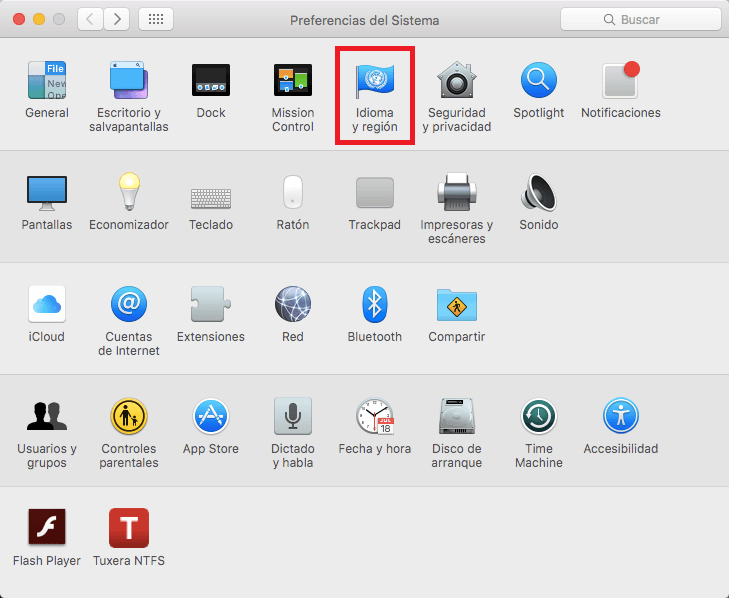Screen dimensions: 729x598
Task: Open Usuarios y grupos preferences
Action: click(x=46, y=416)
